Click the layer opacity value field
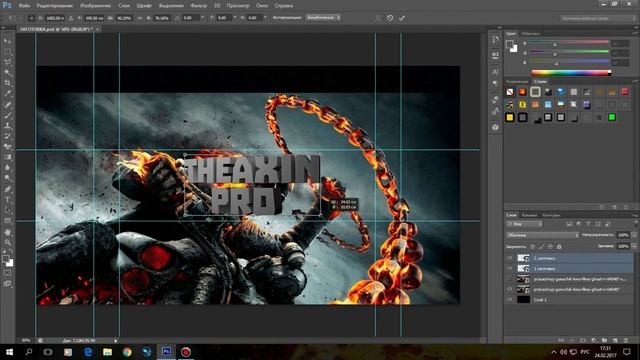Image resolution: width=640 pixels, height=360 pixels. click(623, 235)
